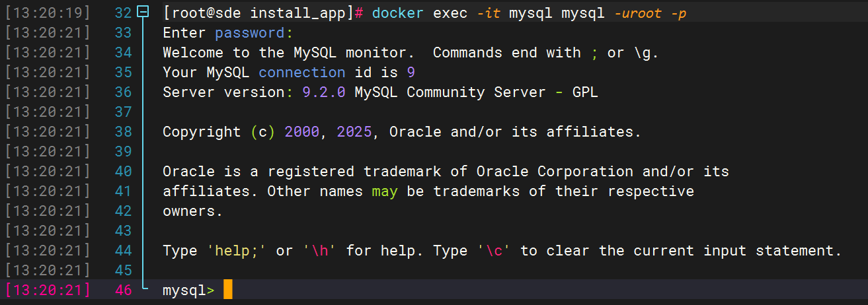Click the [13:20:19] timestamp
The image size is (868, 305).
click(x=47, y=13)
